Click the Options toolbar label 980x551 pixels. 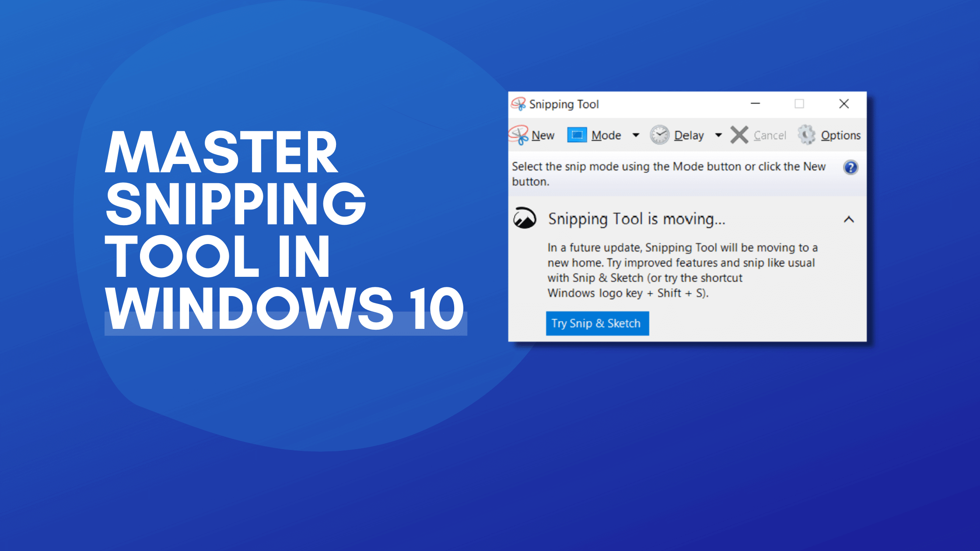(840, 136)
